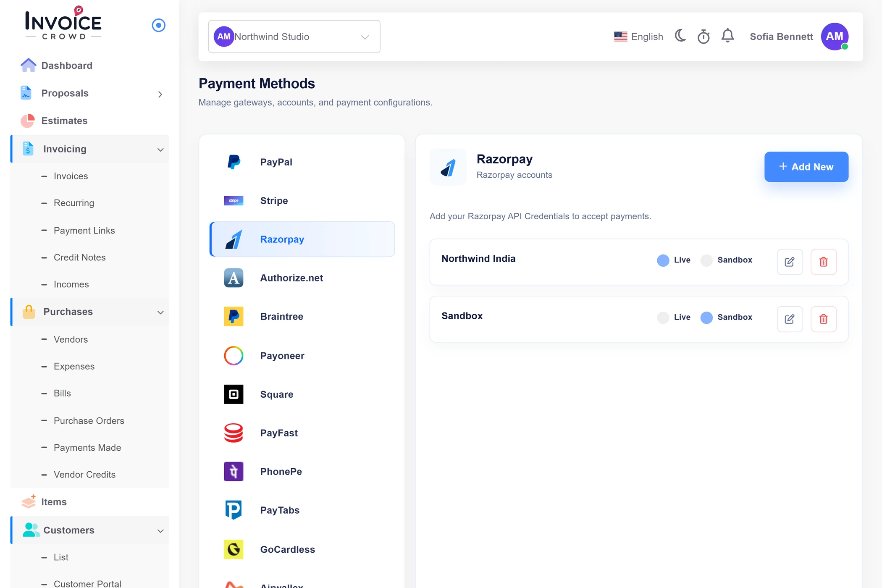Open the Invoices submenu item
Viewport: 882px width, 588px height.
point(71,176)
